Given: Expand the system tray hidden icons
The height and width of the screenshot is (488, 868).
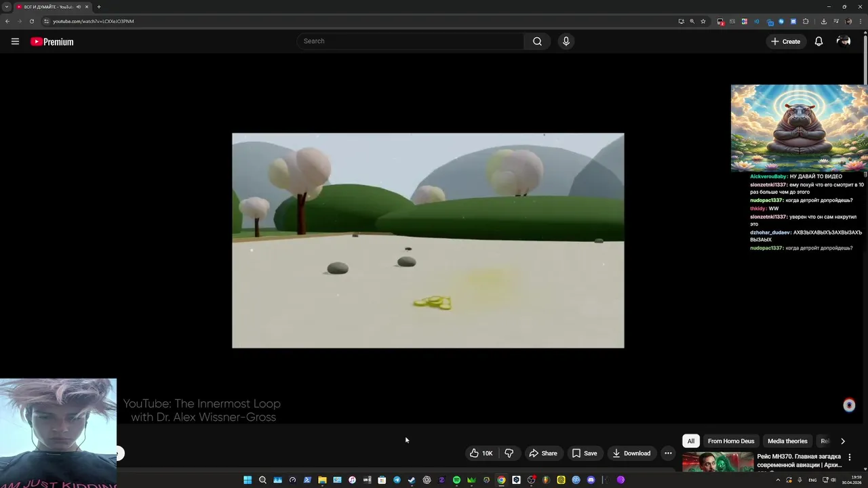Looking at the screenshot, I should click(x=778, y=480).
